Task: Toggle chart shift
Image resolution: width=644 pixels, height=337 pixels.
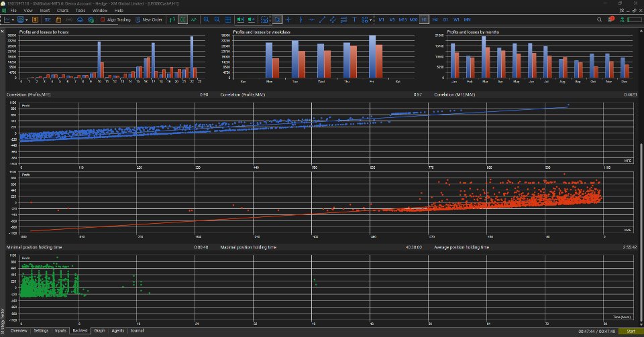Action: [251, 19]
